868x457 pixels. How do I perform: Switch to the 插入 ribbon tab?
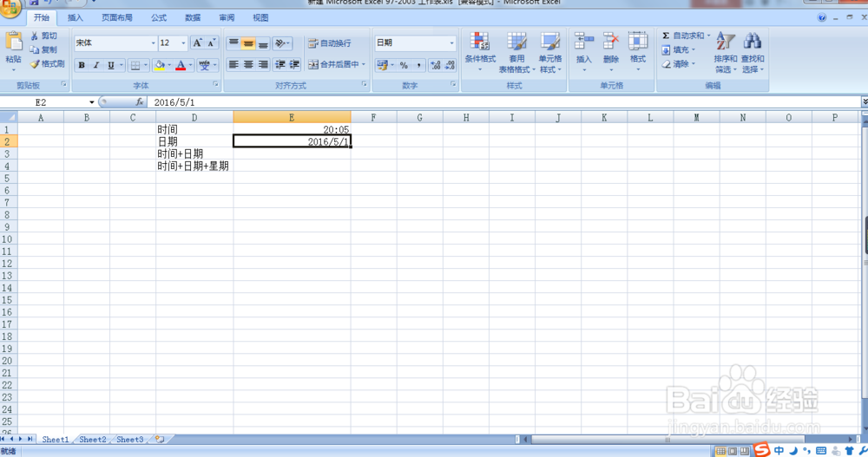[76, 17]
